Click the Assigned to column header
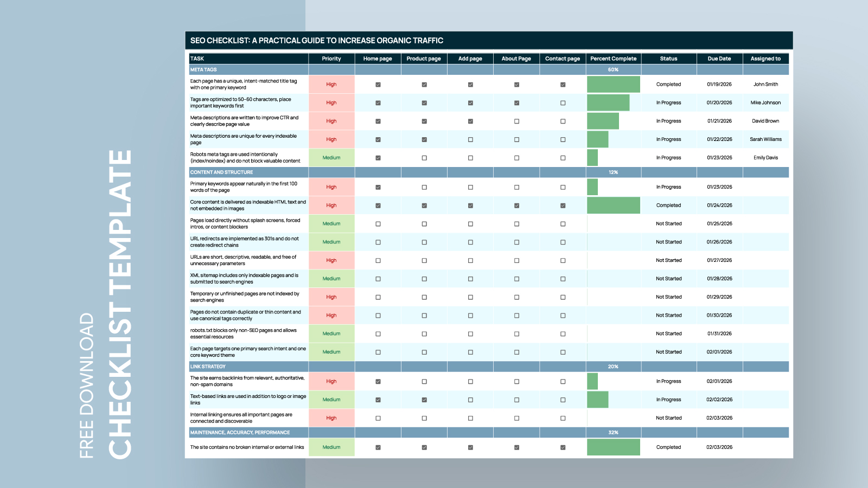 pos(766,59)
